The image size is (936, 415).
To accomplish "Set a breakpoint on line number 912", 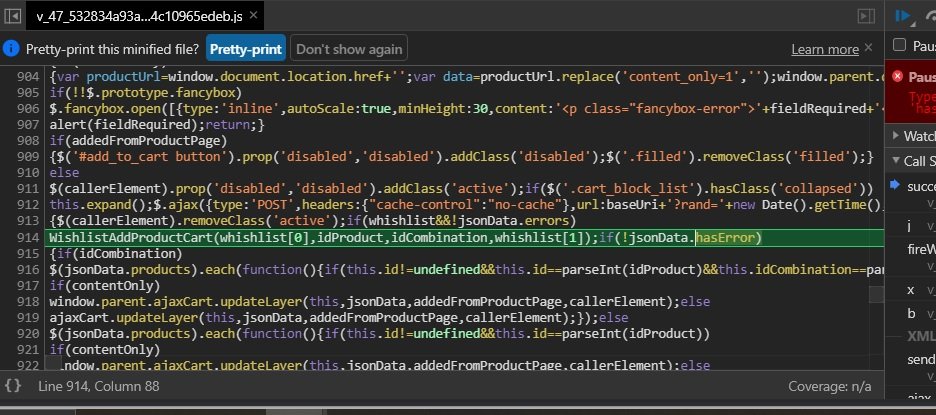I will [28, 205].
